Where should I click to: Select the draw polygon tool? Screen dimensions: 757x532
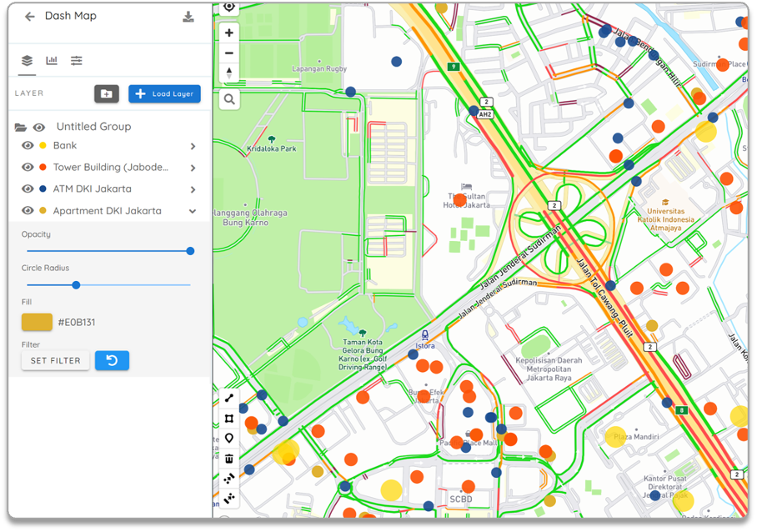[x=229, y=419]
